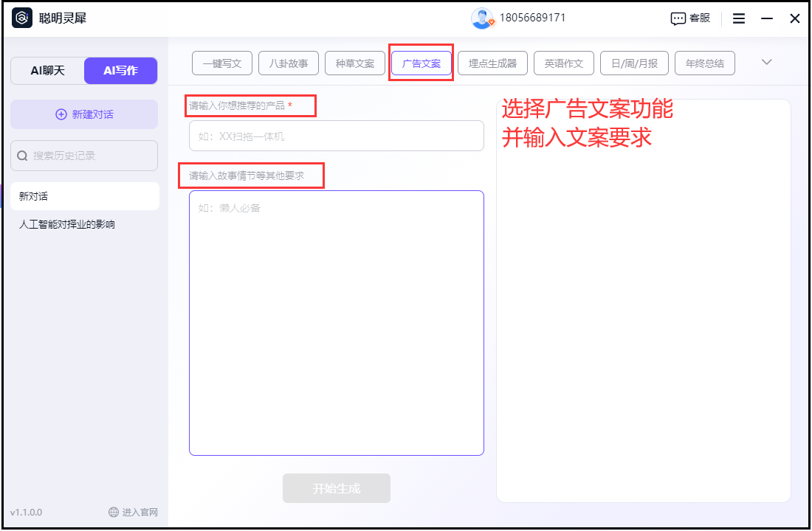Select the 英语作文 template
The width and height of the screenshot is (812, 531).
(x=564, y=63)
